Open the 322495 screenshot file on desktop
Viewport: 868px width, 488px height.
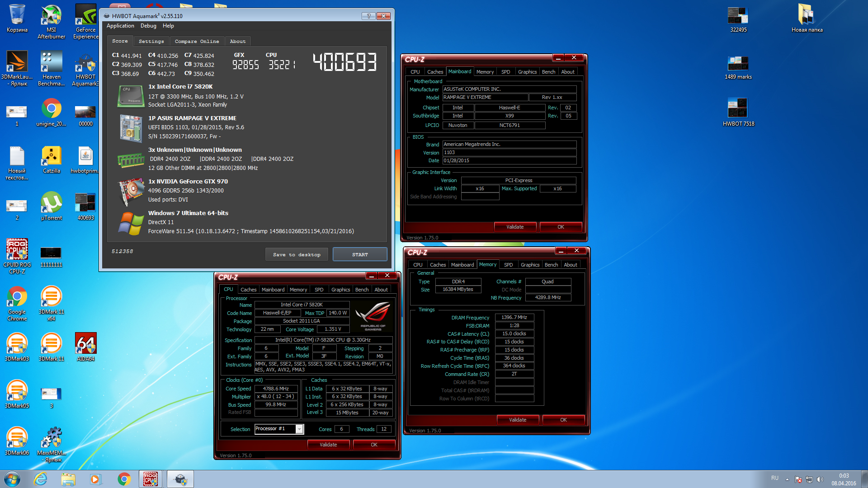pos(738,19)
